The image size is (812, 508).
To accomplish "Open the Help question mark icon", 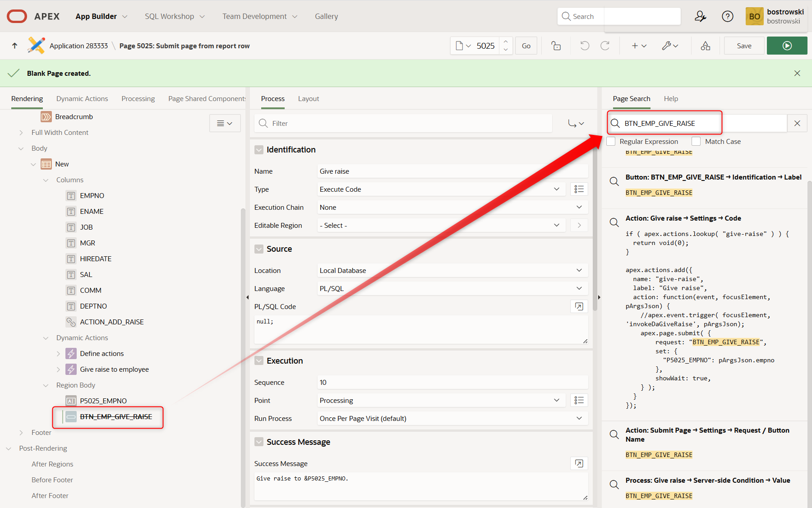I will pos(727,17).
